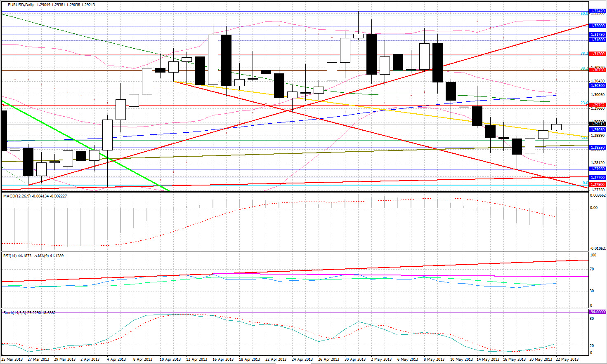The width and height of the screenshot is (607, 364).
Task: Click the 14 May 2013 date label
Action: pyautogui.click(x=488, y=359)
